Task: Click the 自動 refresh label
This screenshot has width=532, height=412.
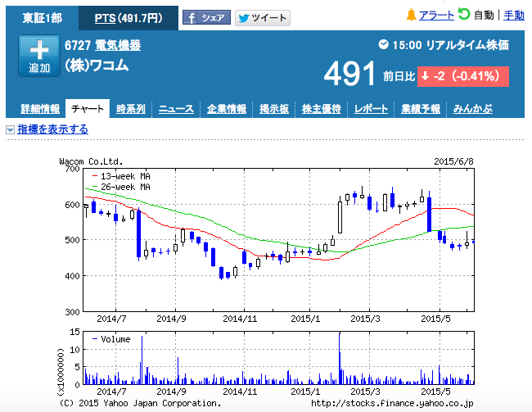Action: 484,16
